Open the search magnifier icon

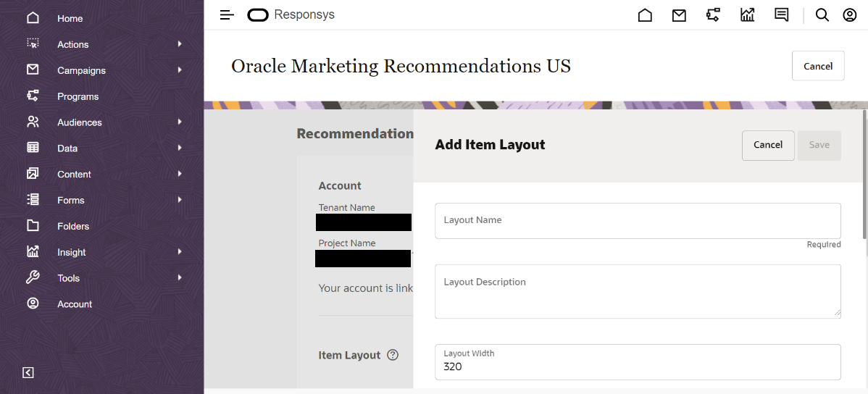coord(822,15)
